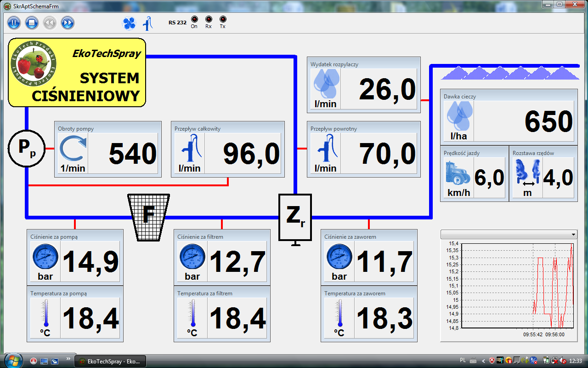Click the driving speed value 6,0
Viewport: 588px width, 368px height.
(489, 178)
